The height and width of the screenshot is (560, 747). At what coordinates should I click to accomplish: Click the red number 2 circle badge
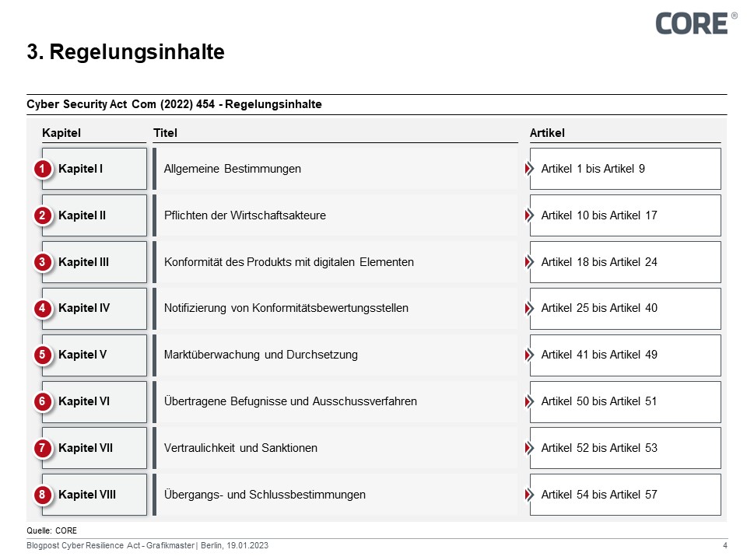(44, 215)
